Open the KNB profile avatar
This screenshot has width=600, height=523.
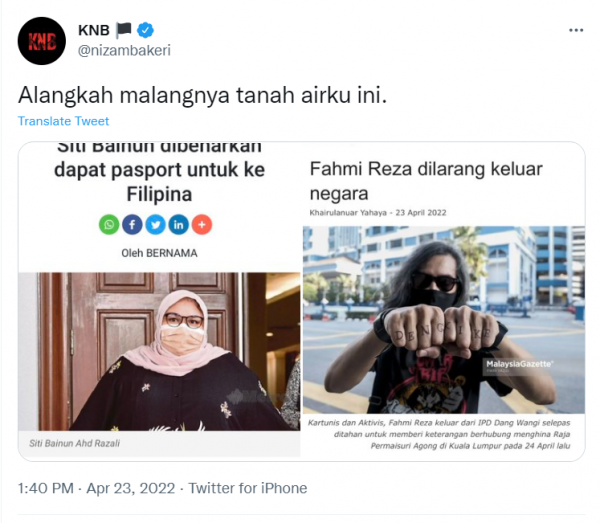pyautogui.click(x=42, y=41)
